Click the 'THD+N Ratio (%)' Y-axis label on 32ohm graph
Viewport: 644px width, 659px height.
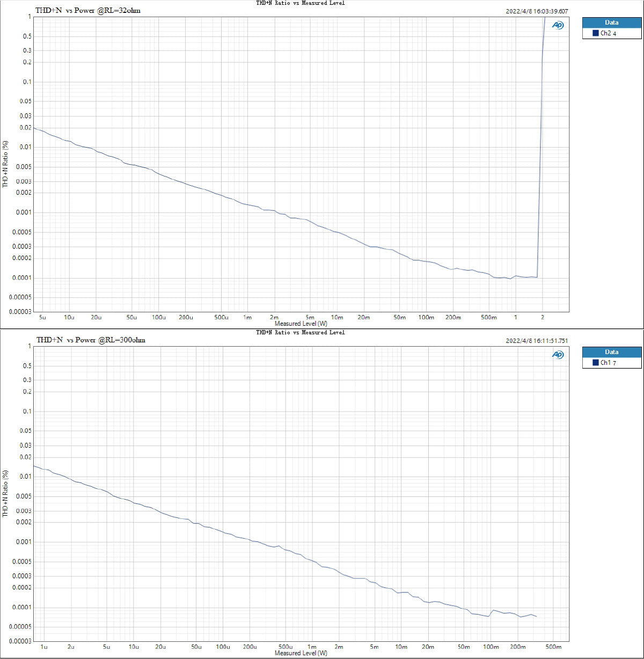pos(5,164)
